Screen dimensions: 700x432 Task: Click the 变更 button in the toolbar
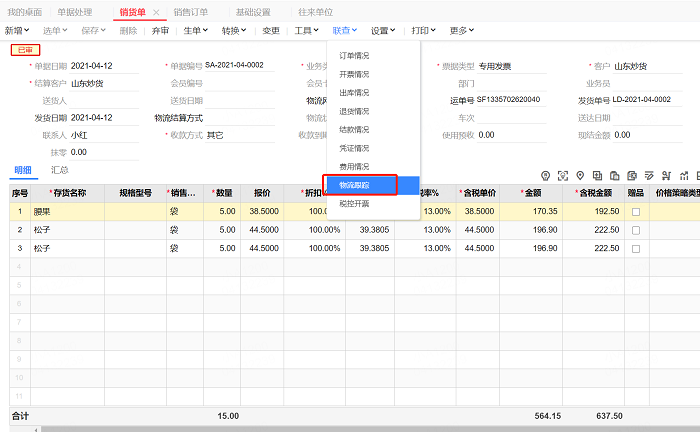[x=271, y=31]
